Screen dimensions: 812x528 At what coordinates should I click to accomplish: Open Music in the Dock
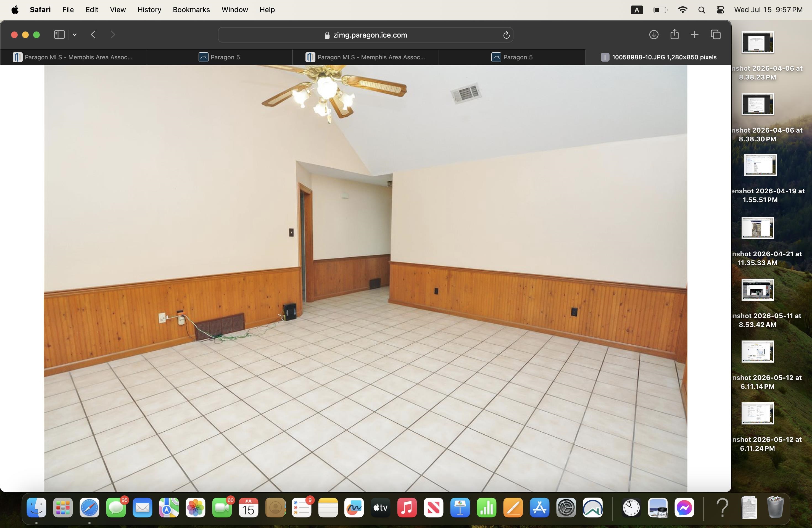[x=407, y=508]
